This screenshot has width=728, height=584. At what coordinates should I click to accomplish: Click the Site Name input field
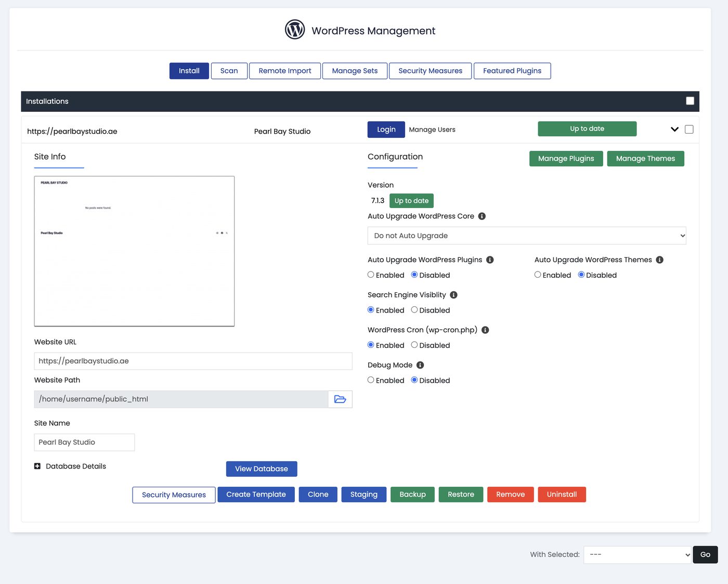(x=84, y=443)
